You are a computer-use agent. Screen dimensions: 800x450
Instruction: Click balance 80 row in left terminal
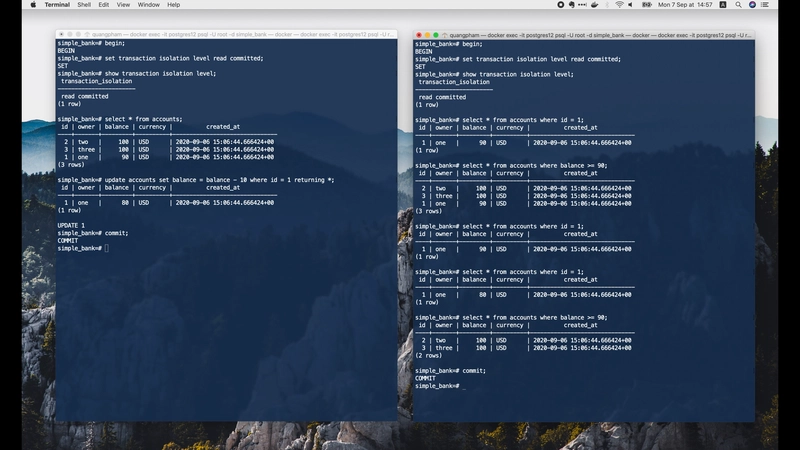[x=167, y=203]
